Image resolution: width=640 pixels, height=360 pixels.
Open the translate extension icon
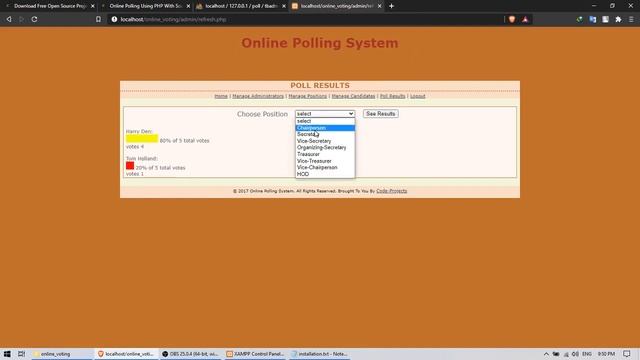pos(592,19)
